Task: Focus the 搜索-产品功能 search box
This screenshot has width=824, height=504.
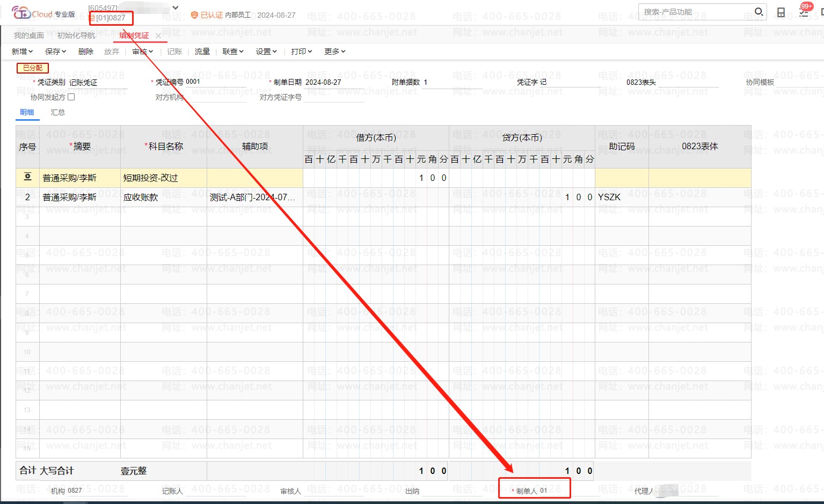Action: coord(696,12)
